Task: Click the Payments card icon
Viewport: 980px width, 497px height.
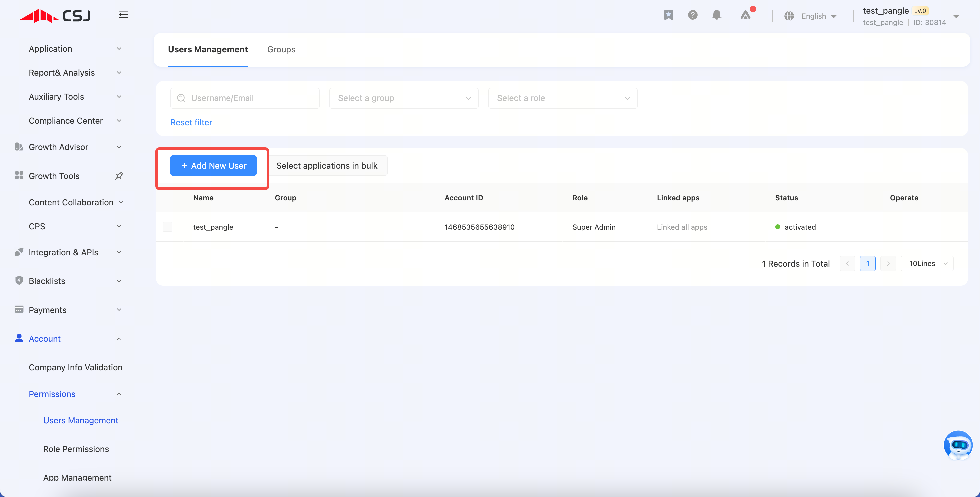Action: point(19,309)
